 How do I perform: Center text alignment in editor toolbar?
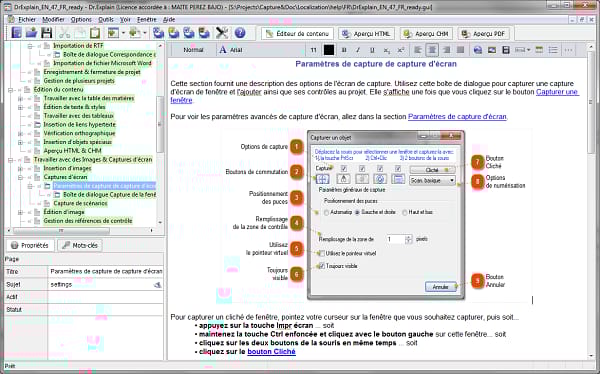tap(432, 50)
